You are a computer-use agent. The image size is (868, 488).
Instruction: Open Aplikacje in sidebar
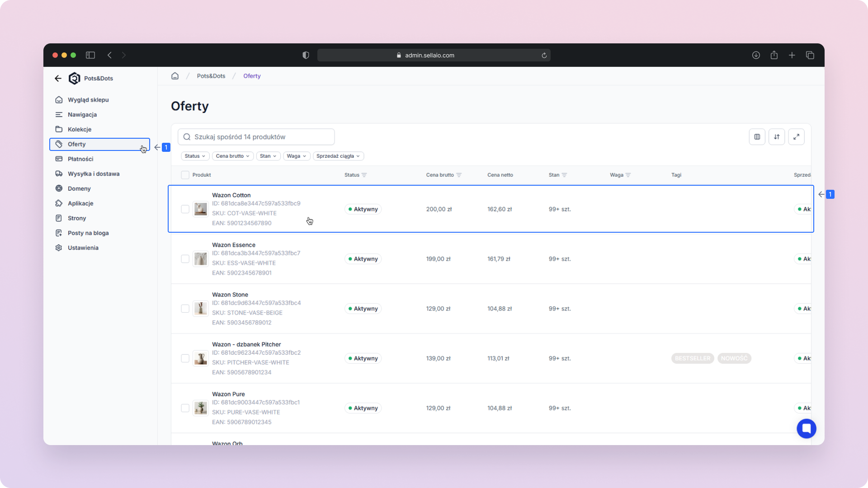pos(99,203)
